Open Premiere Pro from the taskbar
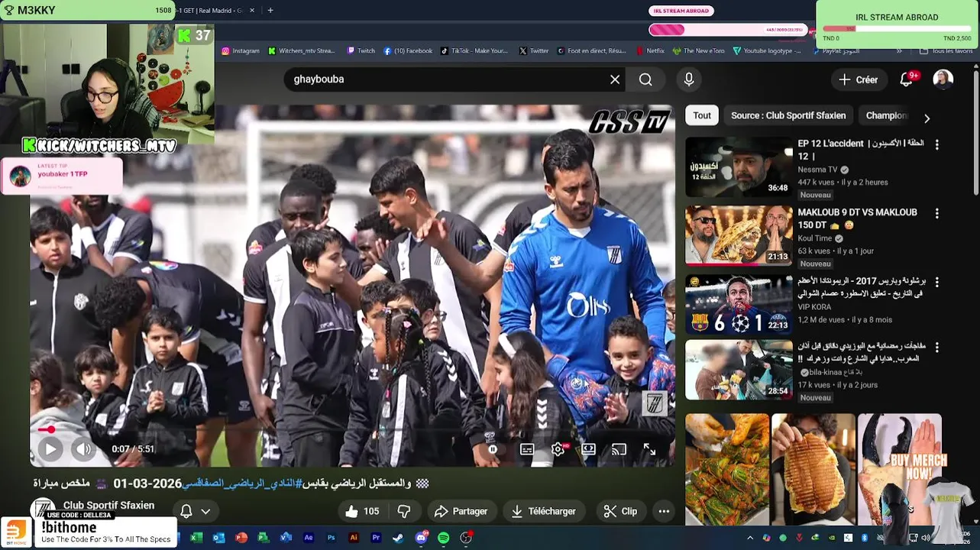Screen dimensions: 980x550 point(376,538)
